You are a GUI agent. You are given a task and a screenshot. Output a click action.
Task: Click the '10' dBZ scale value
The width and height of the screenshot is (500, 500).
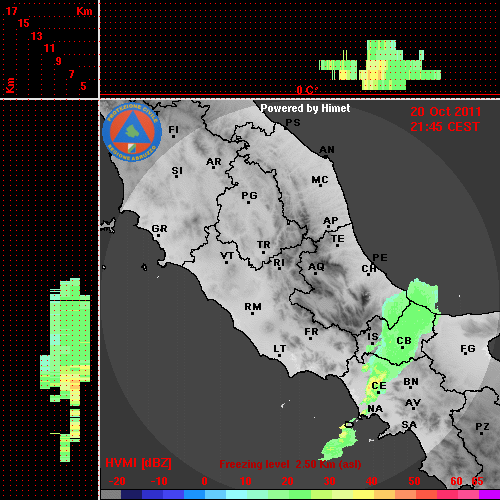coord(246,481)
